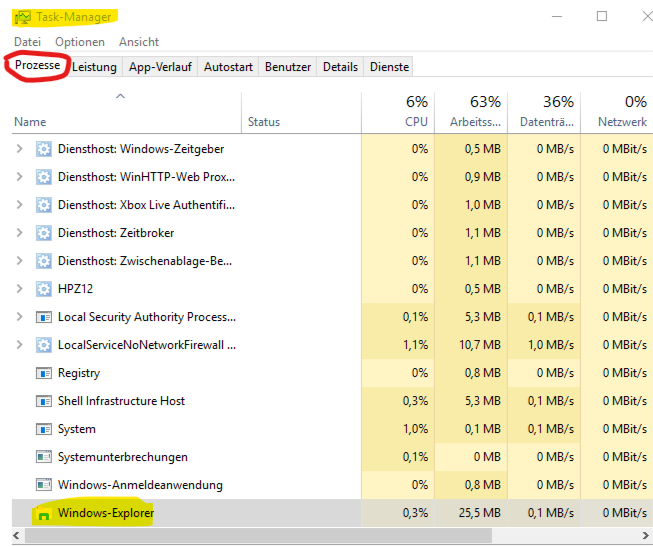Open the Ansicht menu
Image resolution: width=653 pixels, height=547 pixels.
click(139, 42)
